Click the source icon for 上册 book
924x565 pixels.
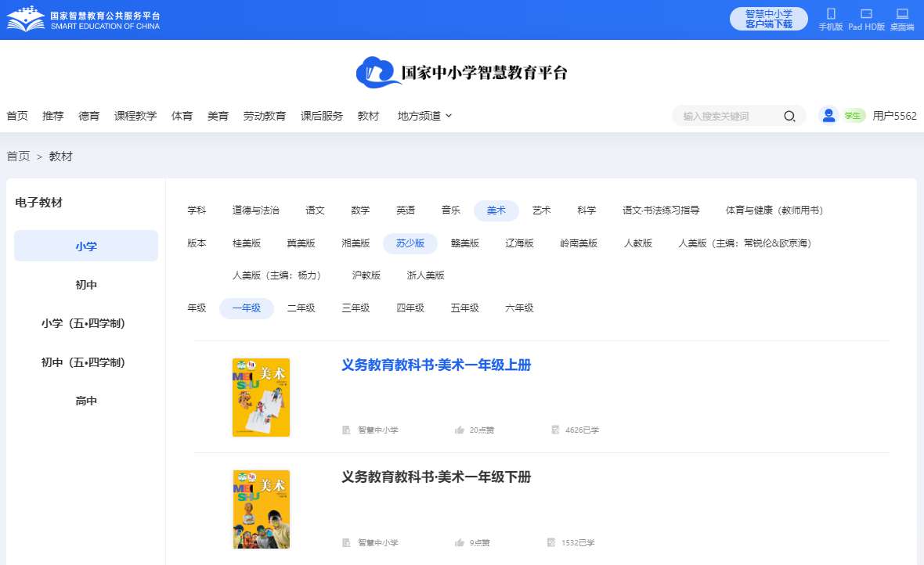point(346,430)
